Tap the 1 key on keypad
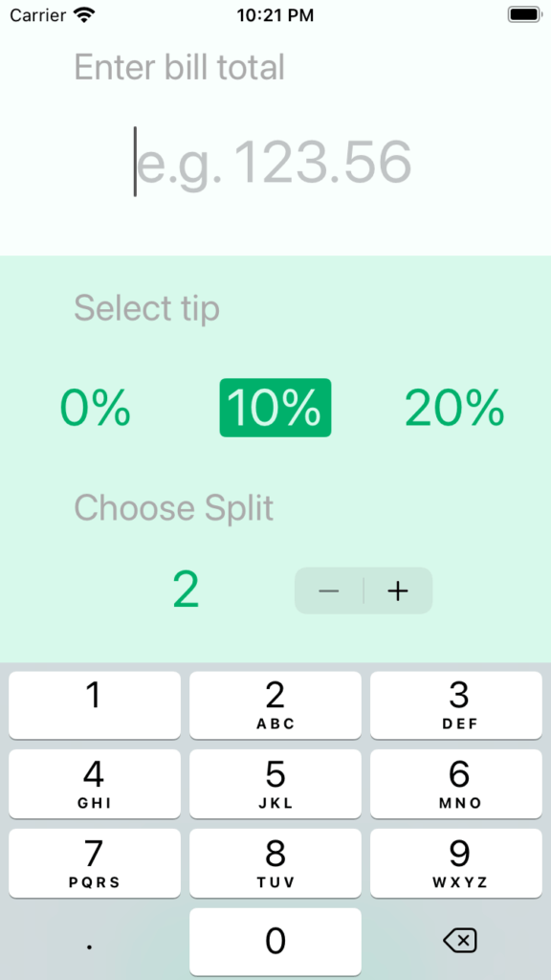This screenshot has height=980, width=551. click(x=95, y=705)
